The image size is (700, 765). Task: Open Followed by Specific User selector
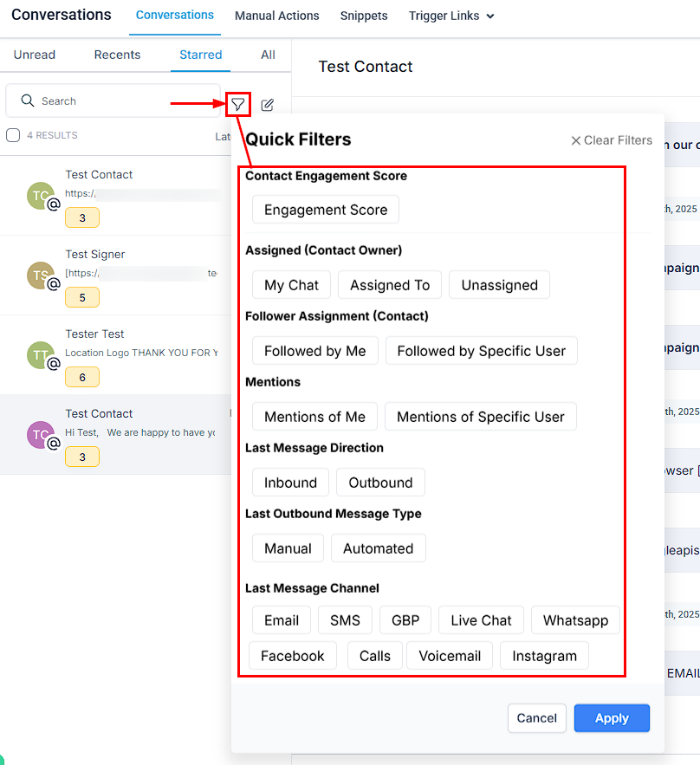pos(482,351)
